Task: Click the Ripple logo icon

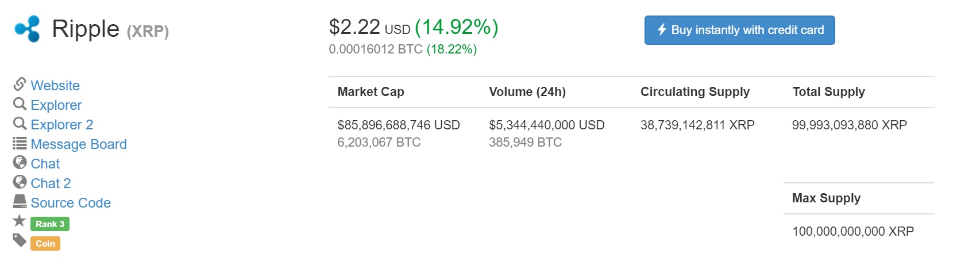Action: (x=27, y=29)
